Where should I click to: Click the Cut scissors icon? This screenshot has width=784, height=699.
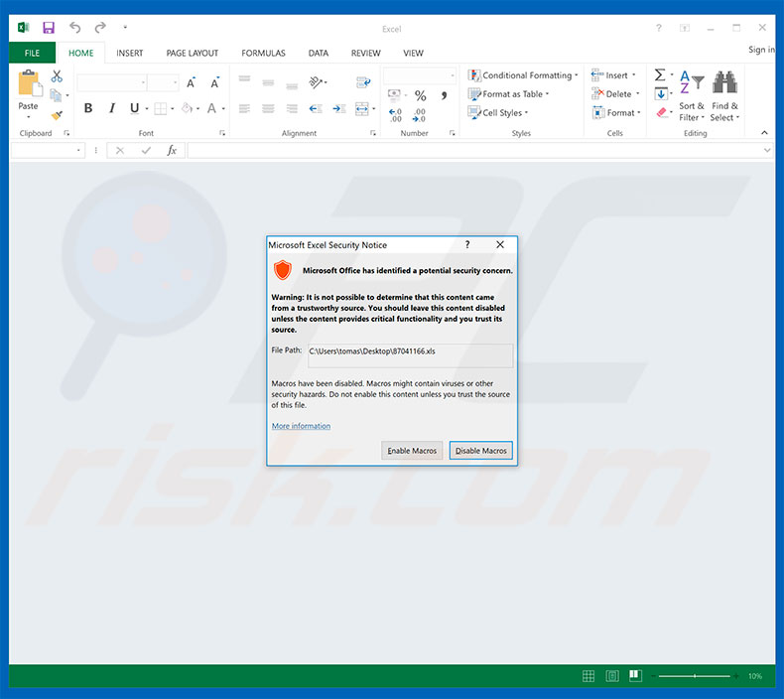[x=57, y=76]
